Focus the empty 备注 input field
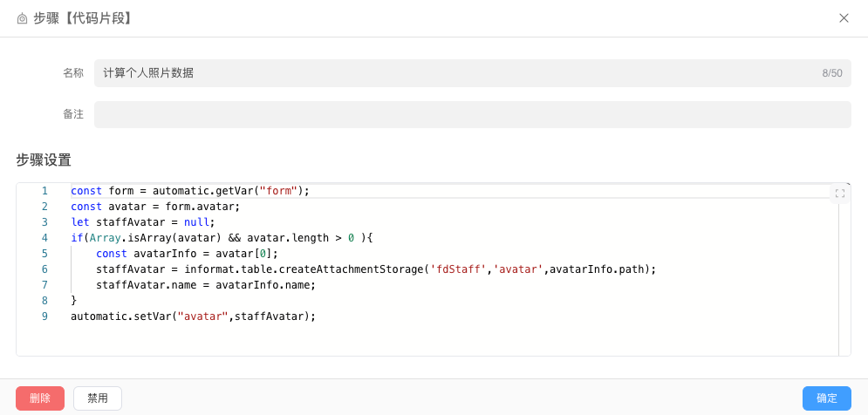This screenshot has height=415, width=868. [x=472, y=115]
